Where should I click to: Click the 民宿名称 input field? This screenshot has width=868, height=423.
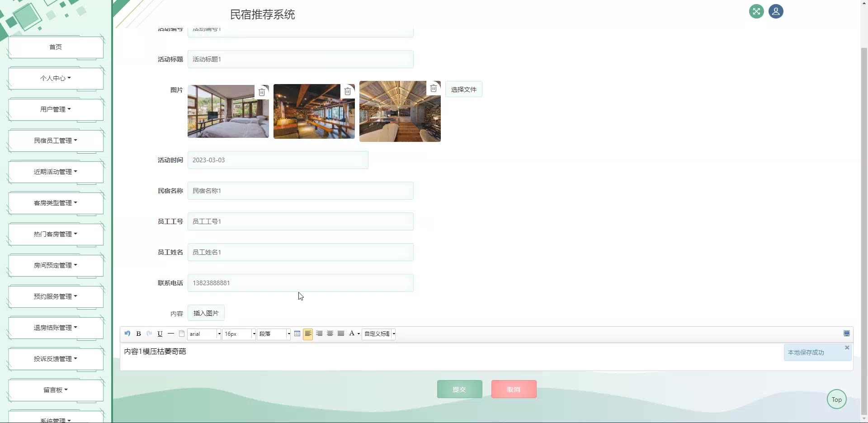pyautogui.click(x=301, y=191)
